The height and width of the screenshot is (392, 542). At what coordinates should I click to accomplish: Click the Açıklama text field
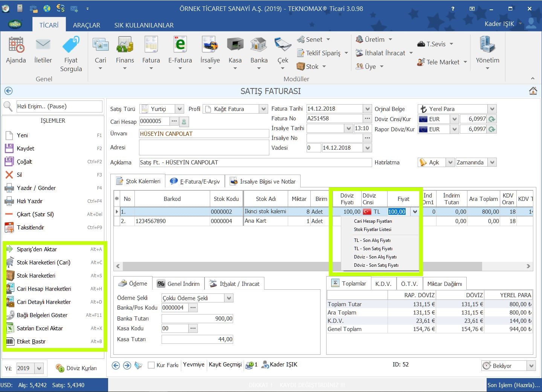[x=255, y=163]
